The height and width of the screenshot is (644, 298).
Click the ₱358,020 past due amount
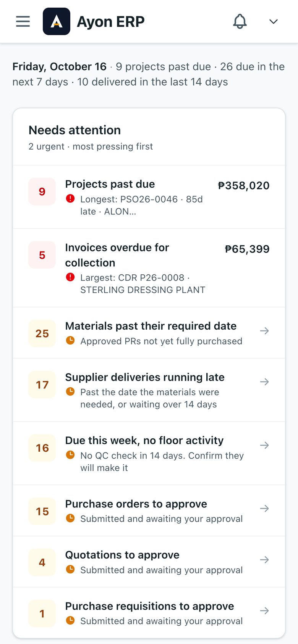tap(244, 185)
